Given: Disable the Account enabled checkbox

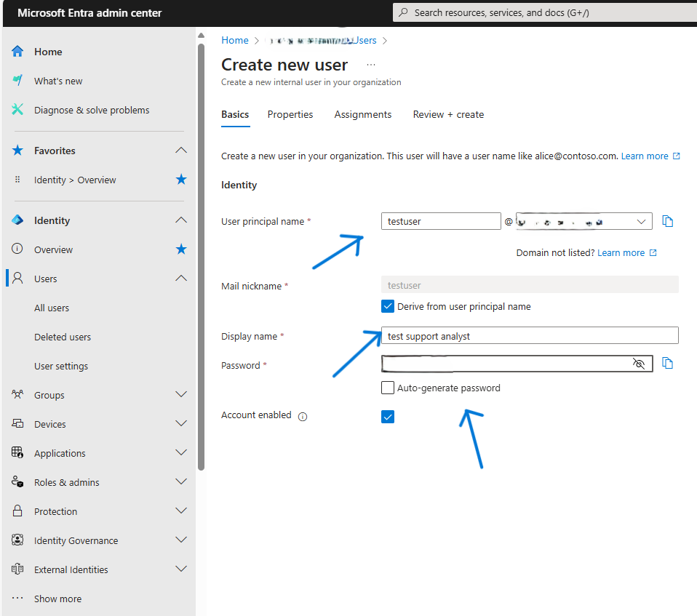Looking at the screenshot, I should (x=388, y=416).
